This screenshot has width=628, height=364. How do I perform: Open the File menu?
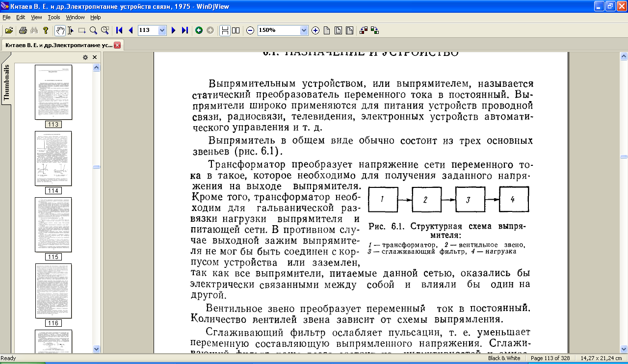(x=6, y=17)
